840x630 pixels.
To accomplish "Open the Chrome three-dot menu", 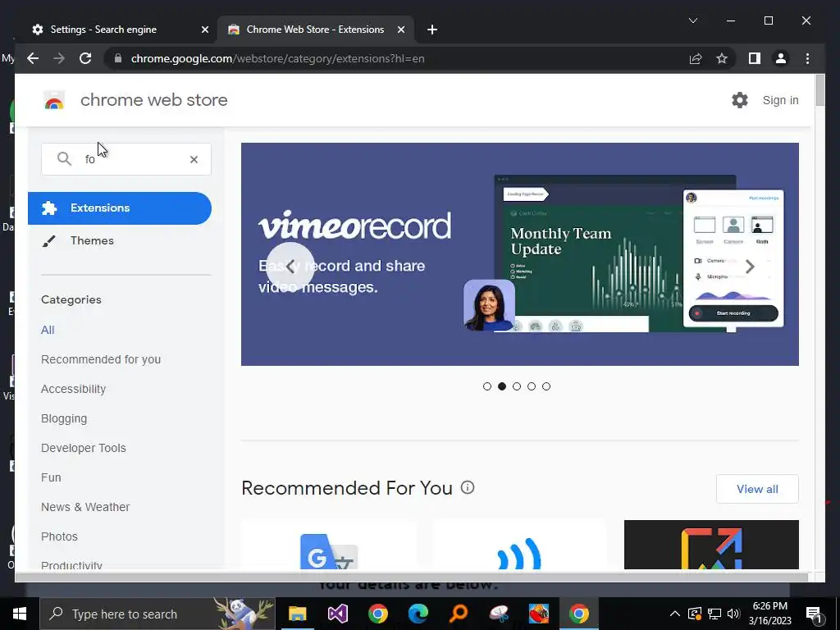I will (808, 58).
